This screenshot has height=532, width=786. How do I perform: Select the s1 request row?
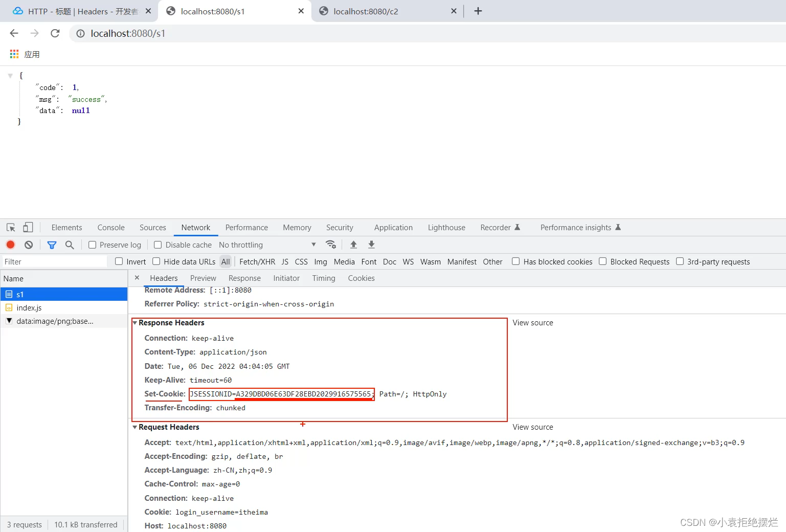pyautogui.click(x=64, y=294)
